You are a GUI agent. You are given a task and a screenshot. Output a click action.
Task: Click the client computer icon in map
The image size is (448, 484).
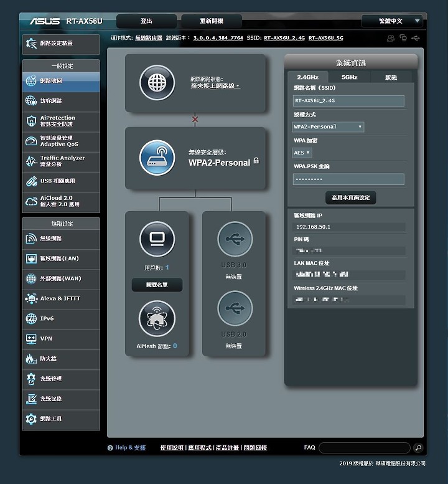coord(157,239)
